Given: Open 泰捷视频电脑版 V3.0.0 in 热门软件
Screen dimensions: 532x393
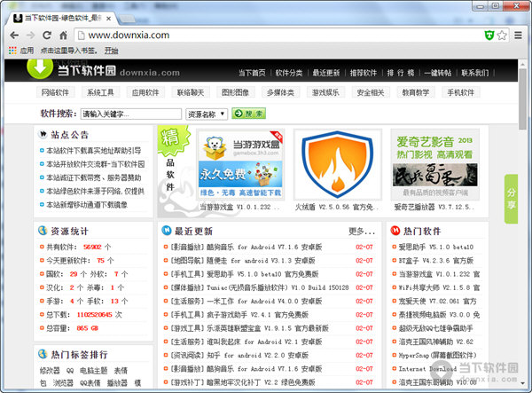Looking at the screenshot, I should (x=439, y=315).
